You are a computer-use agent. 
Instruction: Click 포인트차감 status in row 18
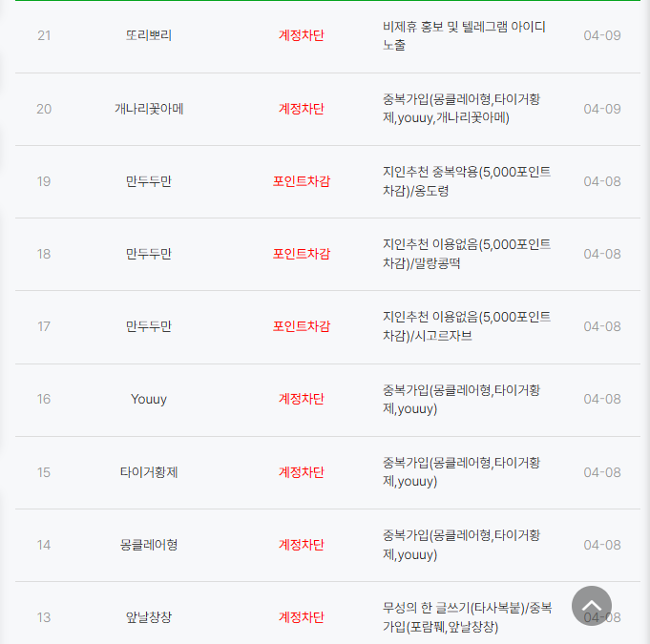[302, 254]
